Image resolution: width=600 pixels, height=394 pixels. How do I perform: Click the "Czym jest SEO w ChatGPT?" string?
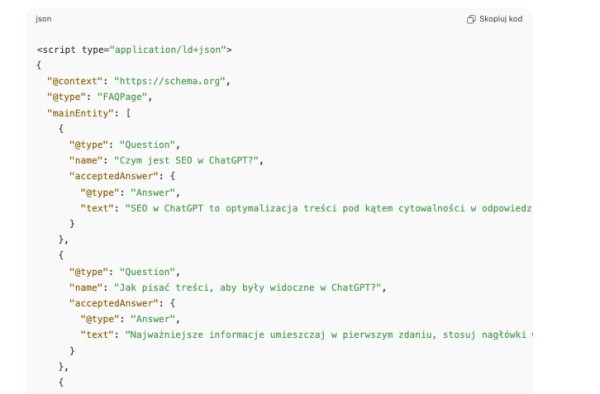pos(186,160)
